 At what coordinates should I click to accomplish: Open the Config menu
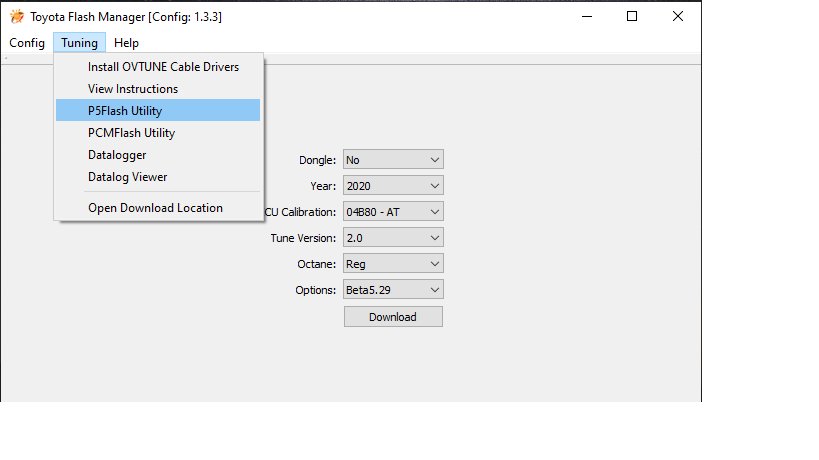coord(27,43)
